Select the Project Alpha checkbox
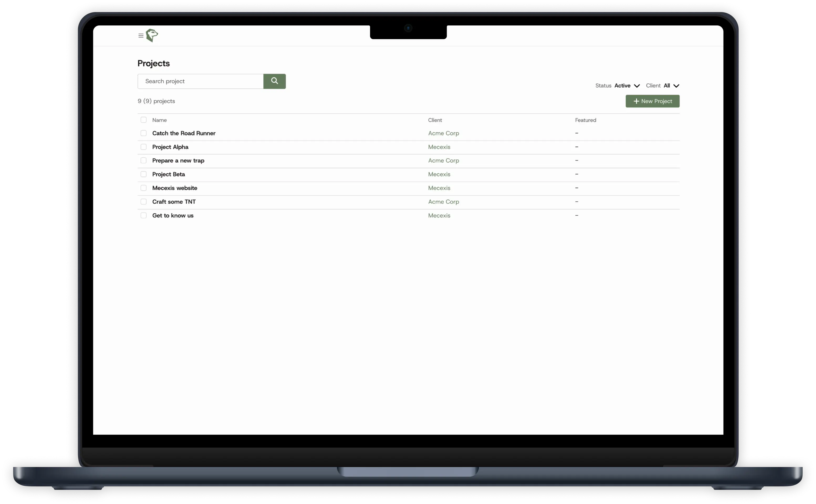This screenshot has height=504, width=816. [143, 147]
